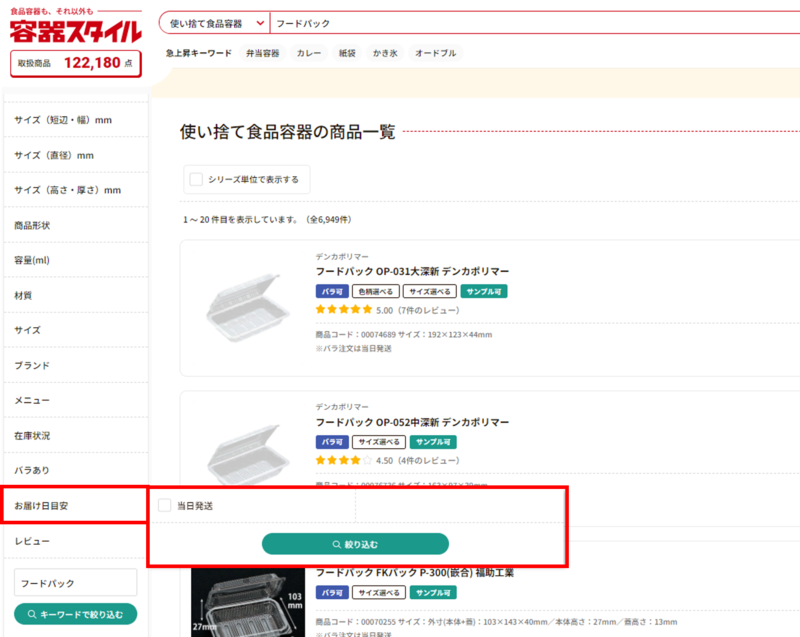Open the 在庫状況 filter menu
The height and width of the screenshot is (637, 800).
75,436
